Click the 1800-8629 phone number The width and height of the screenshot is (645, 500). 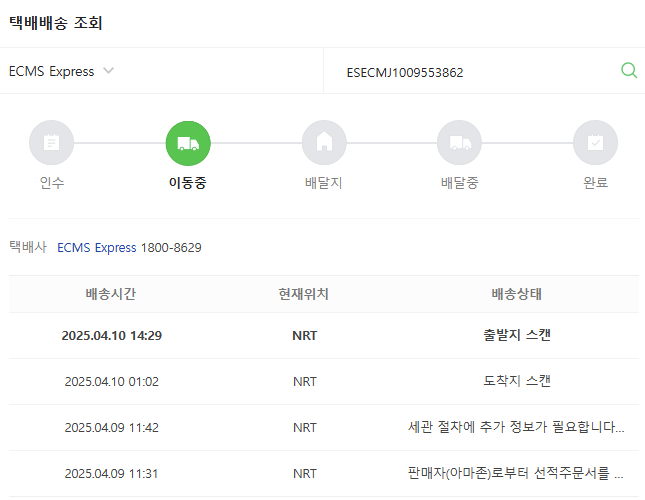(171, 247)
